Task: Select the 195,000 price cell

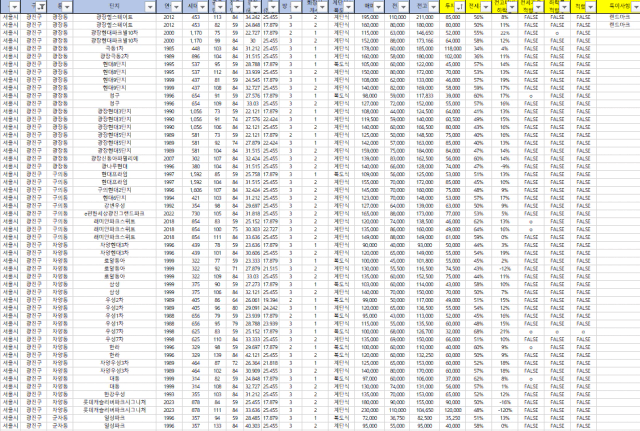Action: (370, 17)
